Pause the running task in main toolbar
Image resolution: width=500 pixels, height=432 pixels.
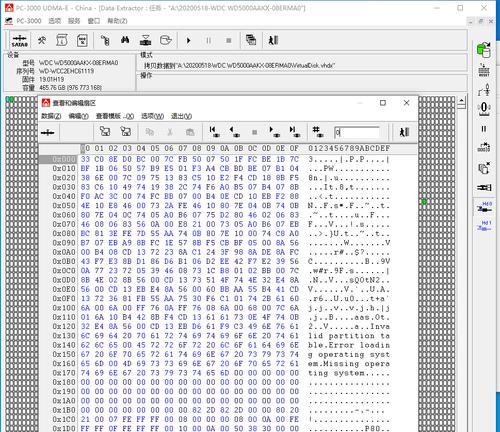[x=209, y=41]
